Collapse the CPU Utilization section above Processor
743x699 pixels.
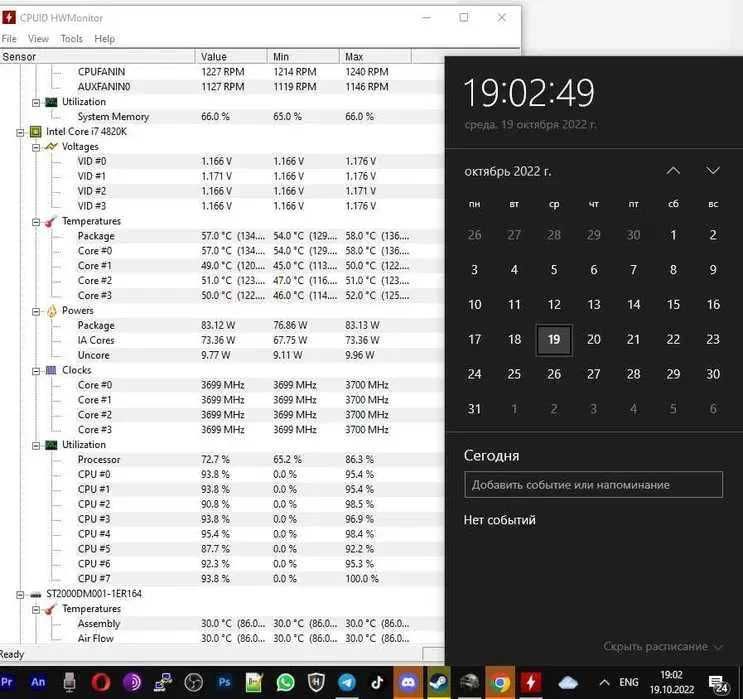pyautogui.click(x=36, y=445)
